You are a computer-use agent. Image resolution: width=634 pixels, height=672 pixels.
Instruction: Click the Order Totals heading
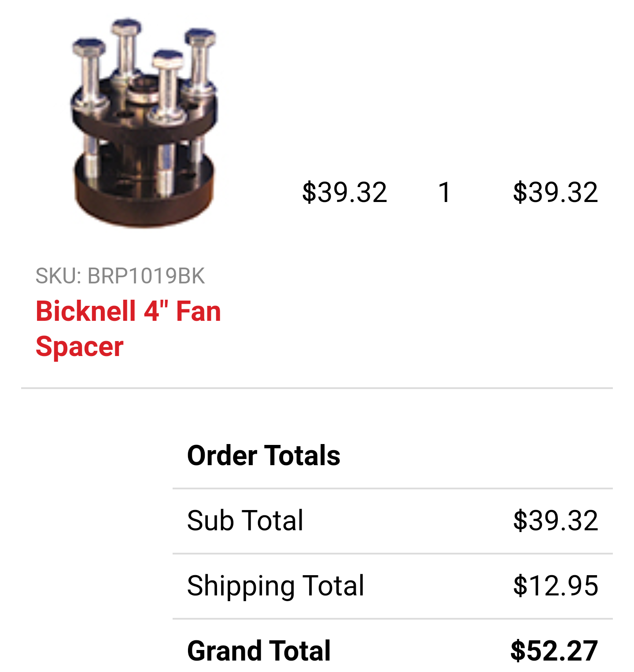(263, 455)
